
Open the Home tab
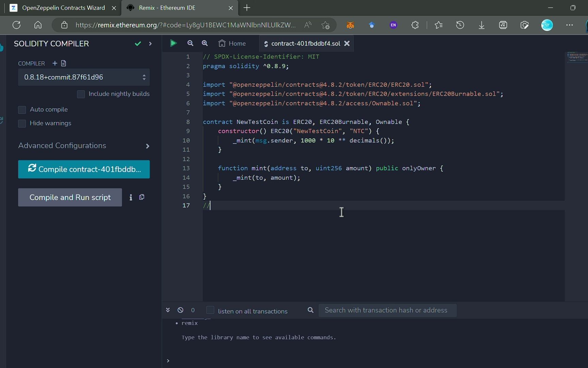[x=232, y=43]
